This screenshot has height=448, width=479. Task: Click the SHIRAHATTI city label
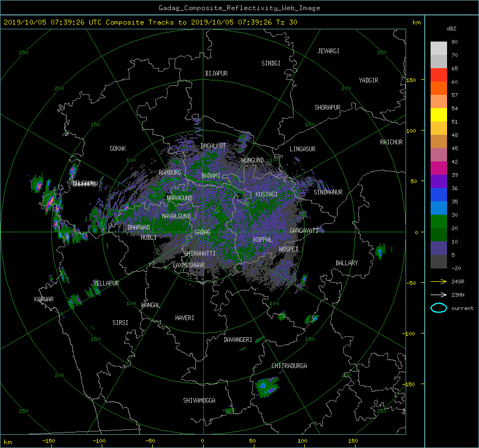pyautogui.click(x=200, y=254)
